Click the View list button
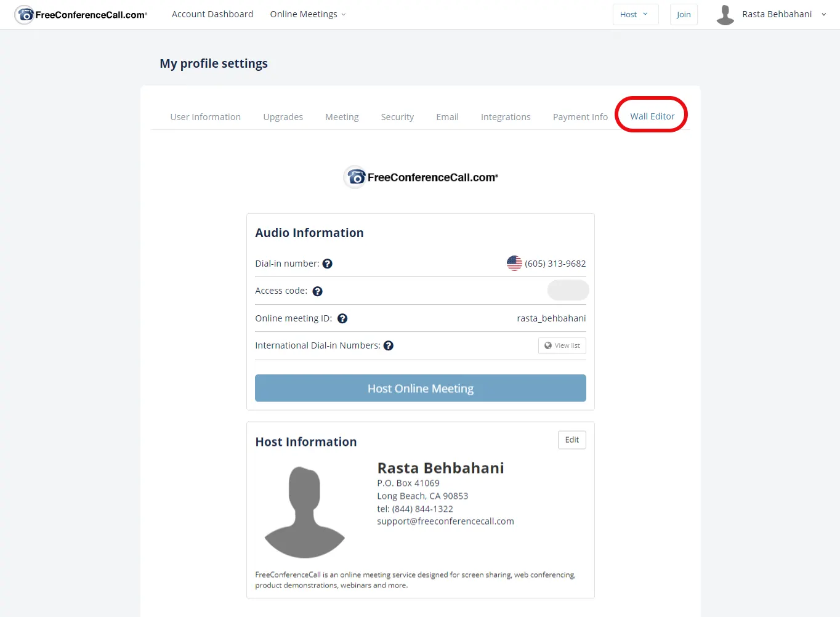 [x=562, y=345]
